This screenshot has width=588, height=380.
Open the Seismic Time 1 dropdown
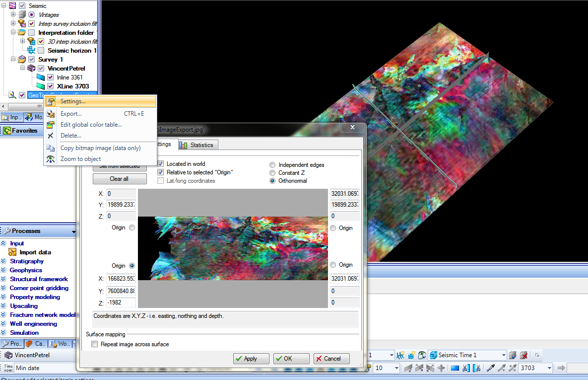tap(504, 355)
